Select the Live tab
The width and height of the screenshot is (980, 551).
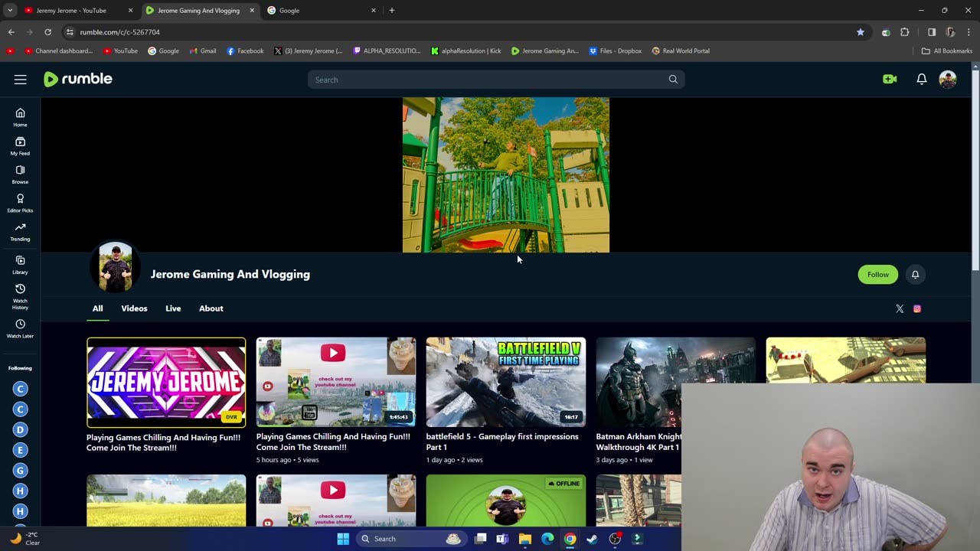pos(173,308)
